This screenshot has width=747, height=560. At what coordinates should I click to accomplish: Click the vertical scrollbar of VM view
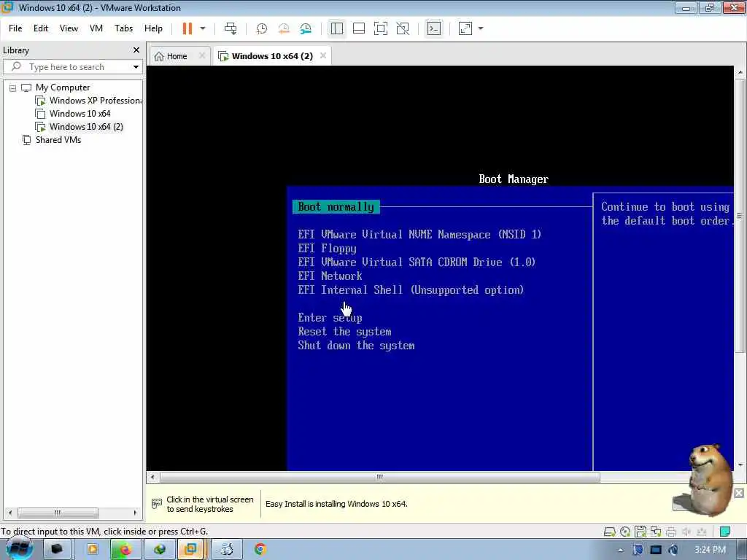click(740, 216)
